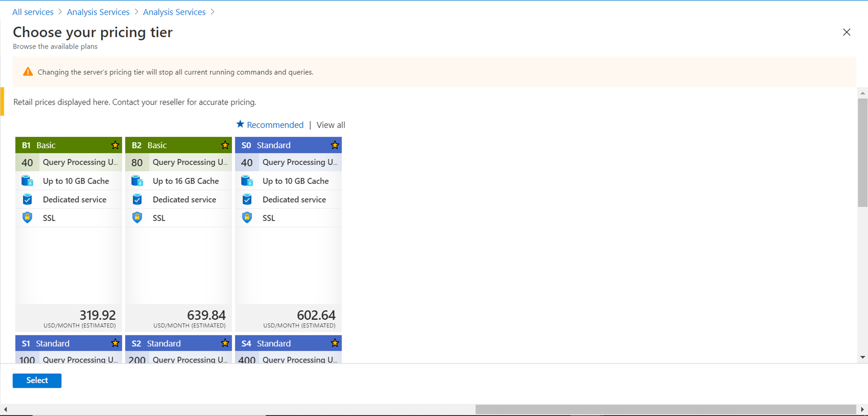Open the first Analysis Services breadcrumb
The width and height of the screenshot is (868, 416).
tap(98, 12)
